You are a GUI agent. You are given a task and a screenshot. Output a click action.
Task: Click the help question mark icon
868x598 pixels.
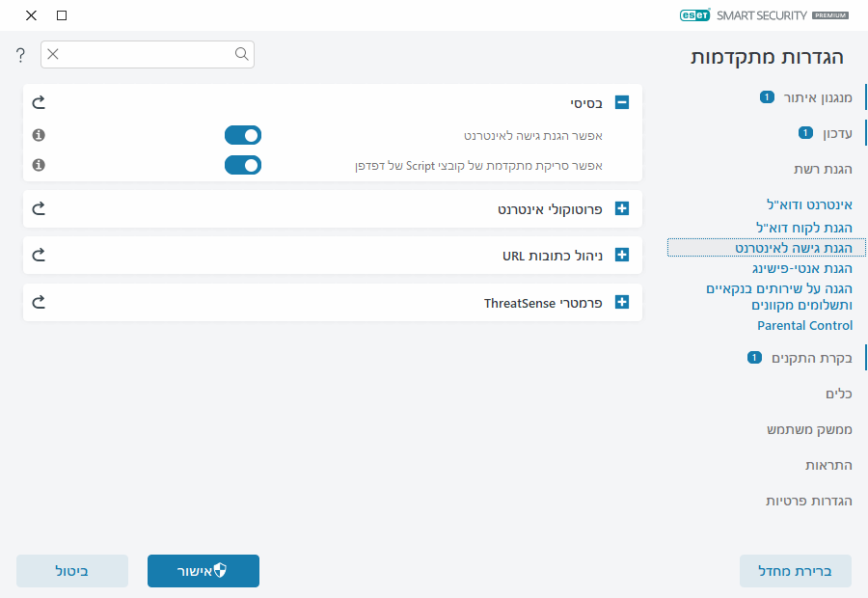(19, 55)
